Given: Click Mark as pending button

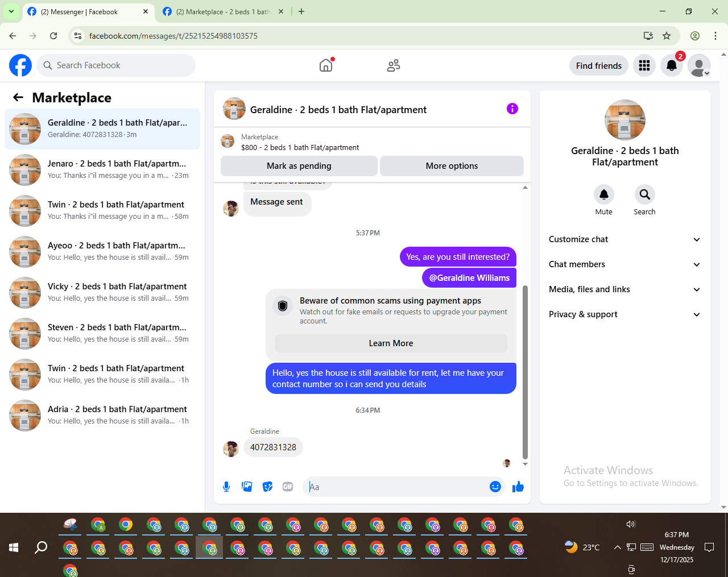Looking at the screenshot, I should click(299, 166).
